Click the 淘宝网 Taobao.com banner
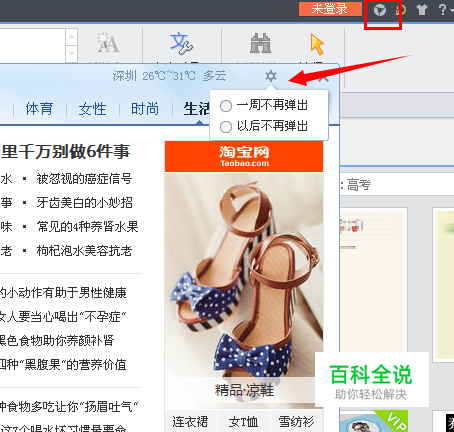This screenshot has width=454, height=432. pyautogui.click(x=244, y=156)
